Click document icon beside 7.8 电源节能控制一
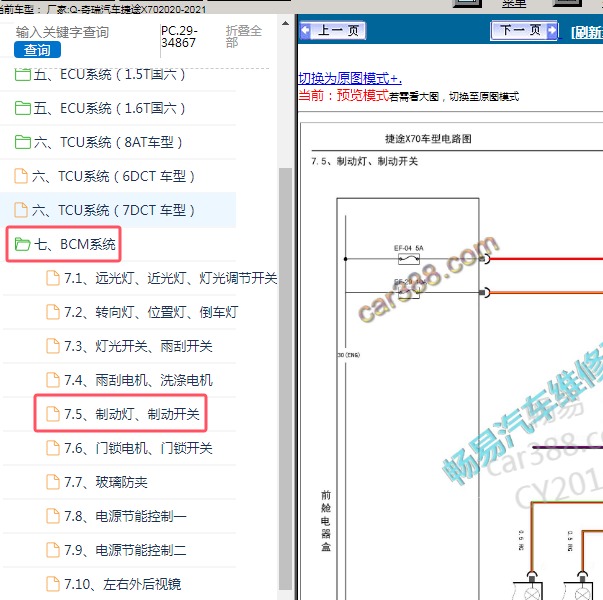Image resolution: width=603 pixels, height=600 pixels. click(x=53, y=516)
